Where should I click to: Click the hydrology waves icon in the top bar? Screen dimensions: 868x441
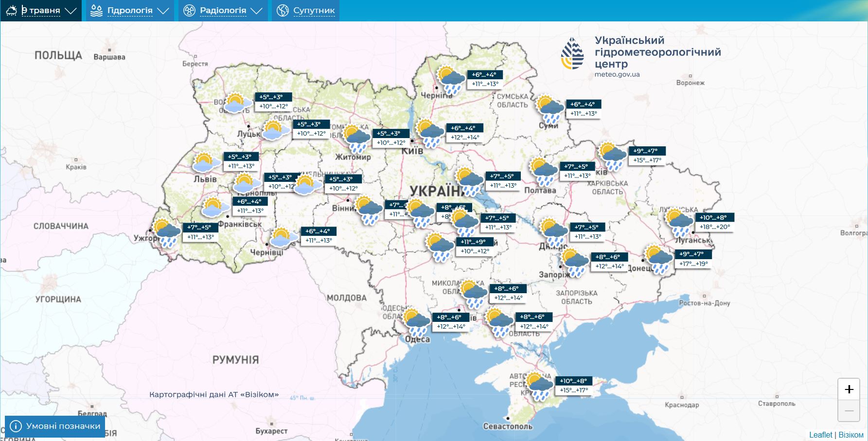(97, 10)
